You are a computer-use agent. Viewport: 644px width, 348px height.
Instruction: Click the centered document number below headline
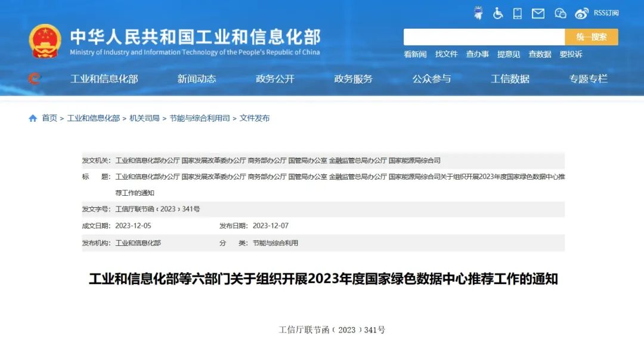[332, 330]
